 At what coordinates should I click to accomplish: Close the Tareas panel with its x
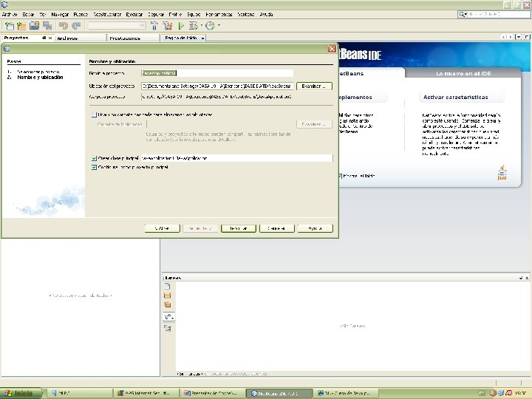(x=527, y=278)
